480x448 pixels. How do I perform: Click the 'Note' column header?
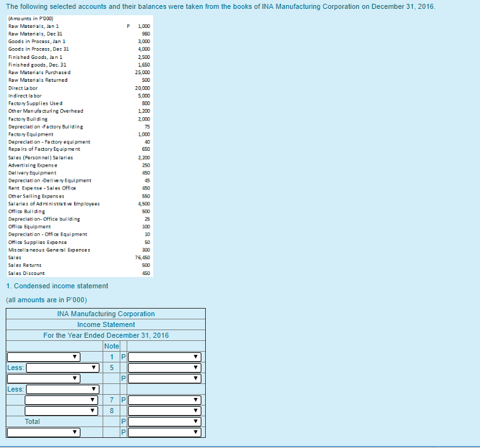pos(111,346)
